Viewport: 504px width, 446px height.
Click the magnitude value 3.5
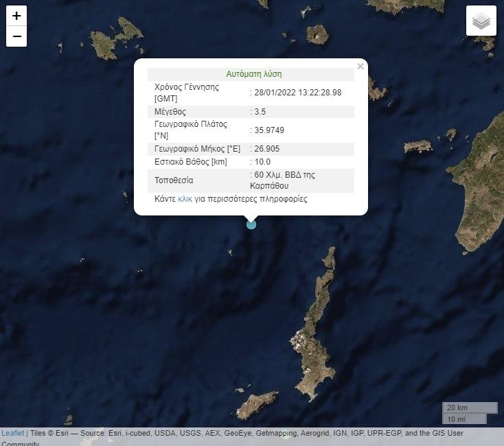click(260, 111)
